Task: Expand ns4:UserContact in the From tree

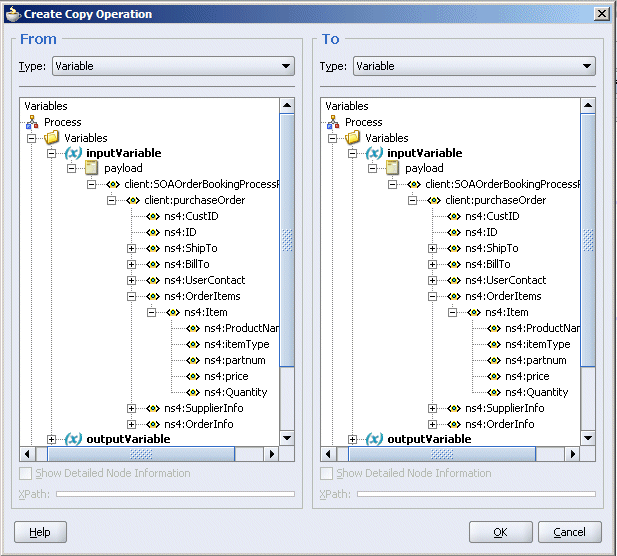Action: 131,280
